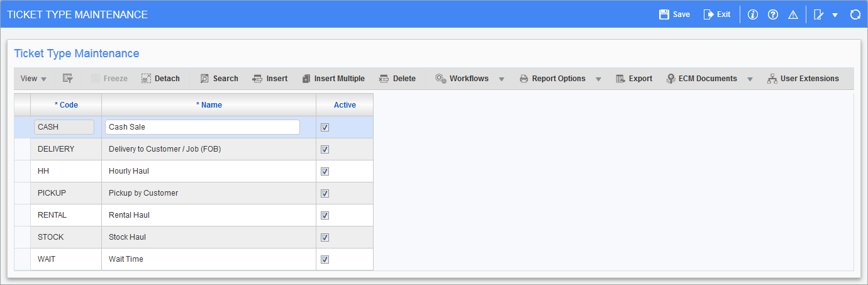Viewport: 868px width, 285px height.
Task: Click the Exit door icon
Action: pyautogui.click(x=708, y=14)
